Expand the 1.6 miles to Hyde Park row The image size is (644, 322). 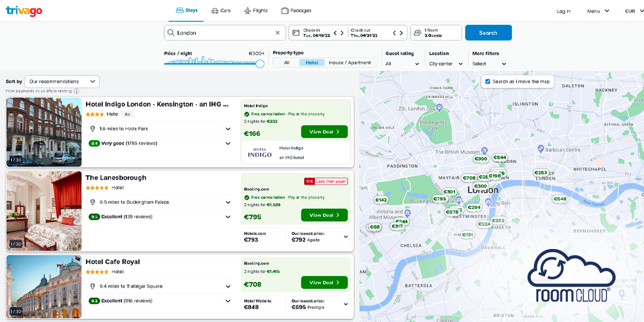pos(160,129)
